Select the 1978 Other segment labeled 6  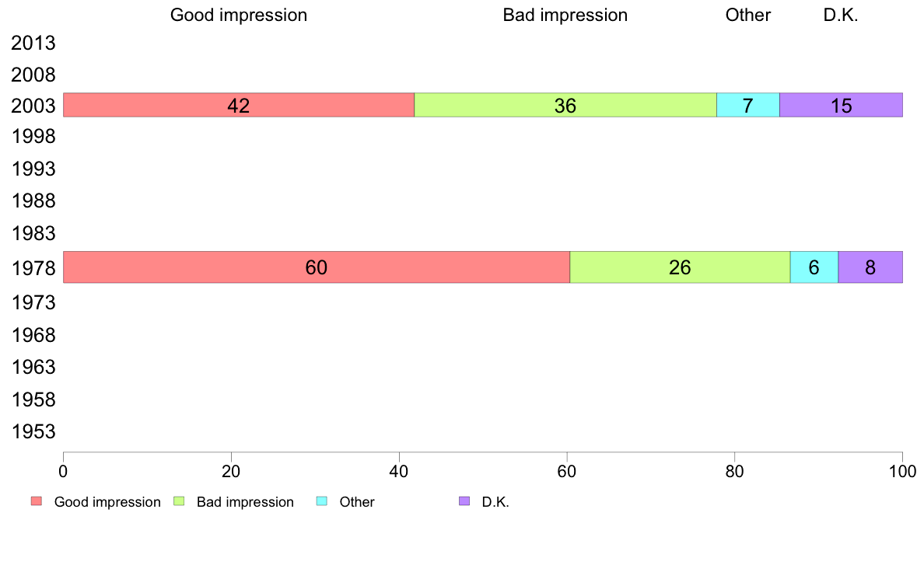click(814, 267)
